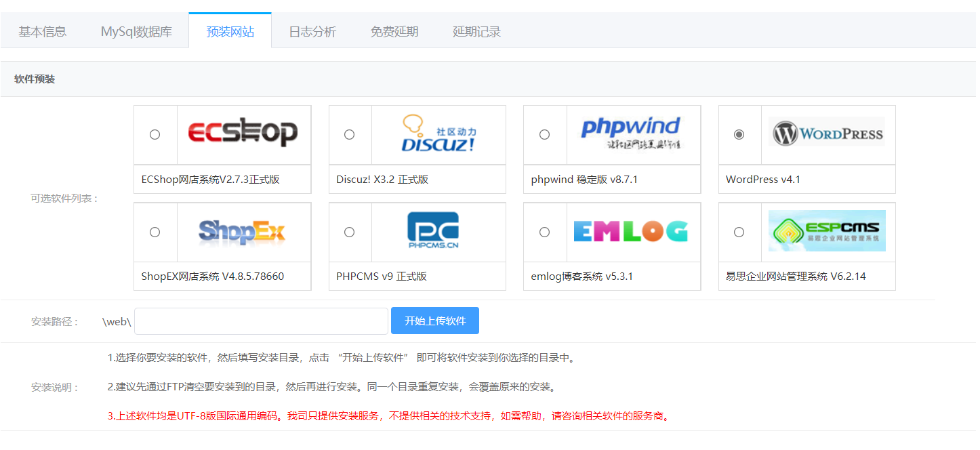Open the 基本信息 tab

[42, 31]
